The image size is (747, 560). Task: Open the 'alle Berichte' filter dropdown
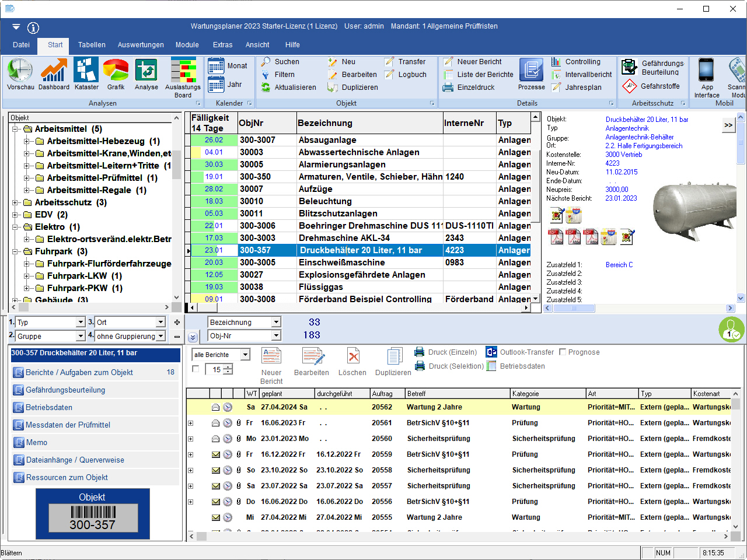[x=245, y=355]
